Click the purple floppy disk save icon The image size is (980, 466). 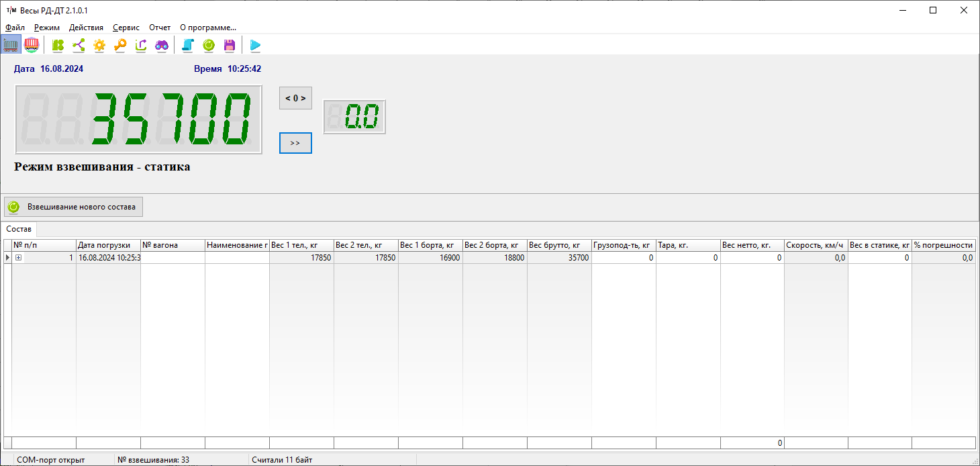coord(230,45)
